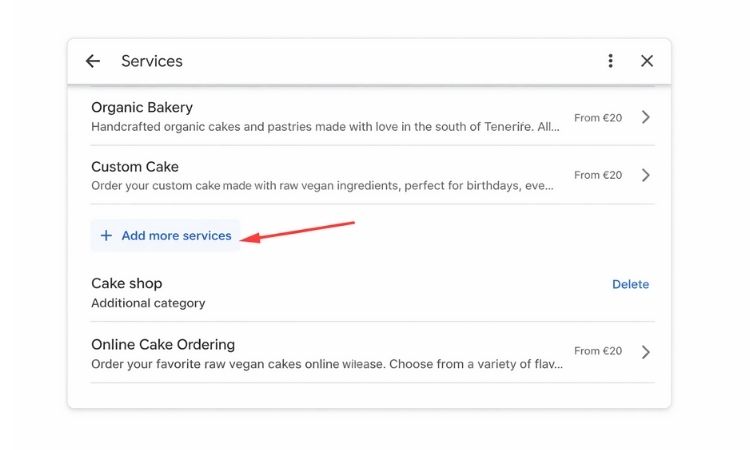Viewport: 750px width, 450px height.
Task: Select the Organic Bakery service title
Action: [142, 107]
